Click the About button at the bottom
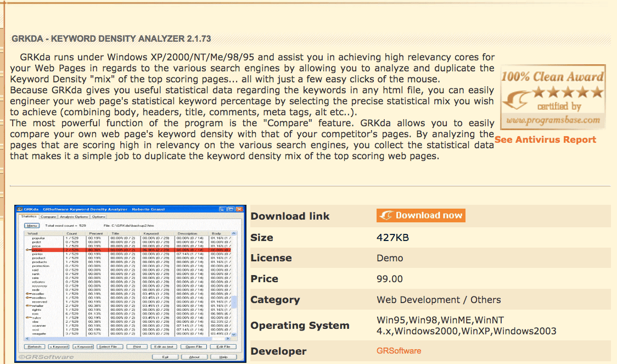 point(194,357)
